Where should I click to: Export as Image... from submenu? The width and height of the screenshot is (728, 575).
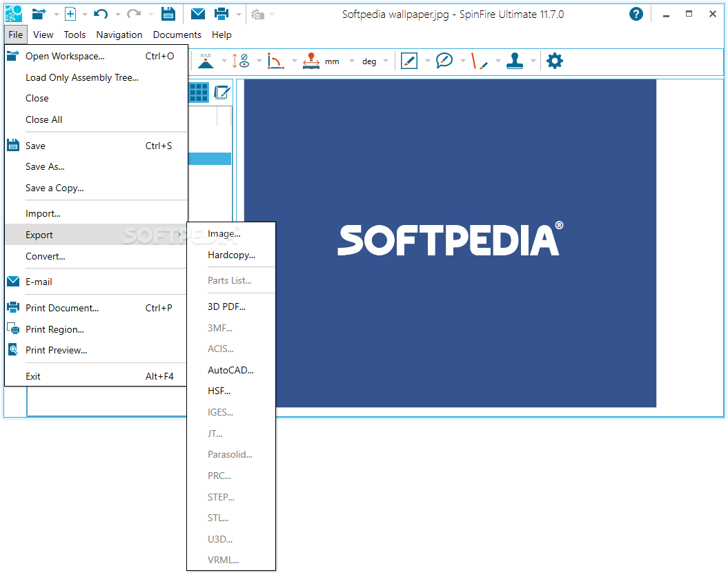coord(231,233)
